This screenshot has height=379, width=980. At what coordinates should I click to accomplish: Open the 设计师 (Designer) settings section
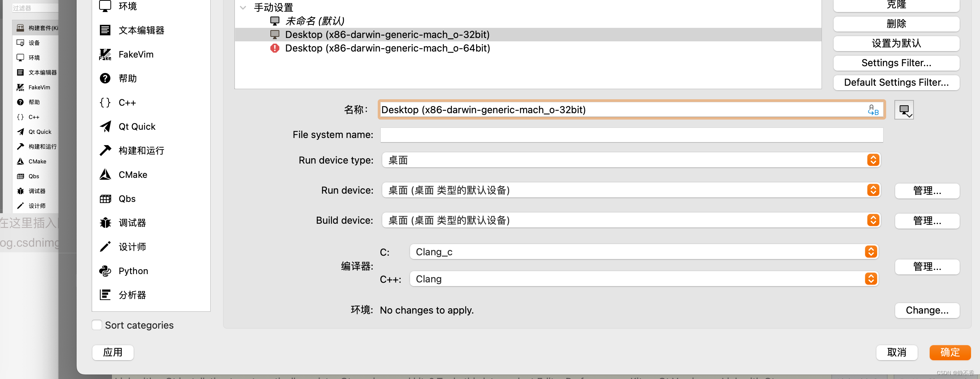click(x=133, y=246)
